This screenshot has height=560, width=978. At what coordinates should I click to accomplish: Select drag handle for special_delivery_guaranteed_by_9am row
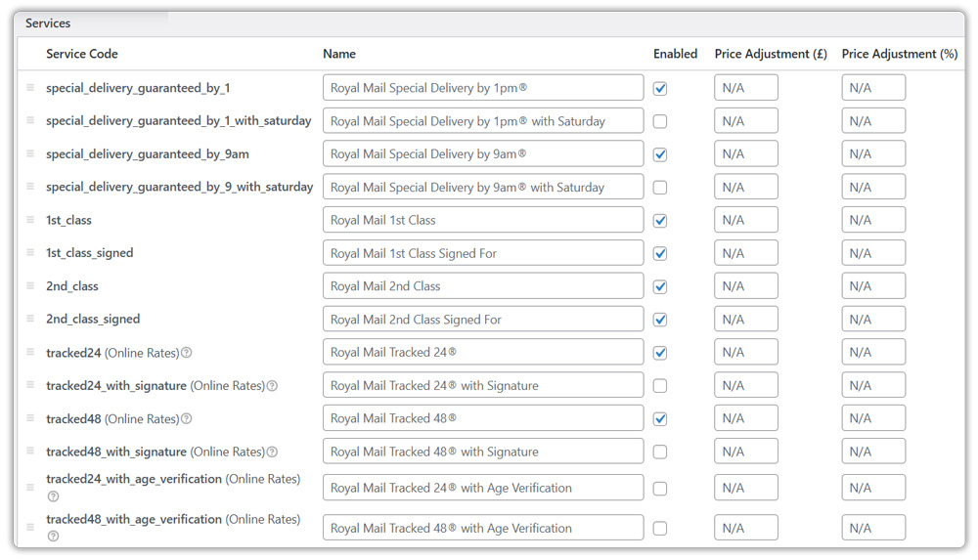point(30,152)
